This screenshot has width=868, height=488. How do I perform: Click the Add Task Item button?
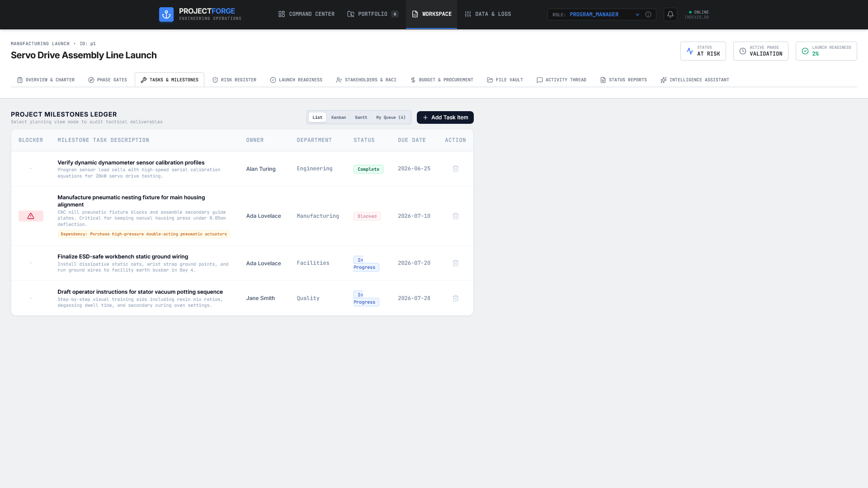(445, 117)
